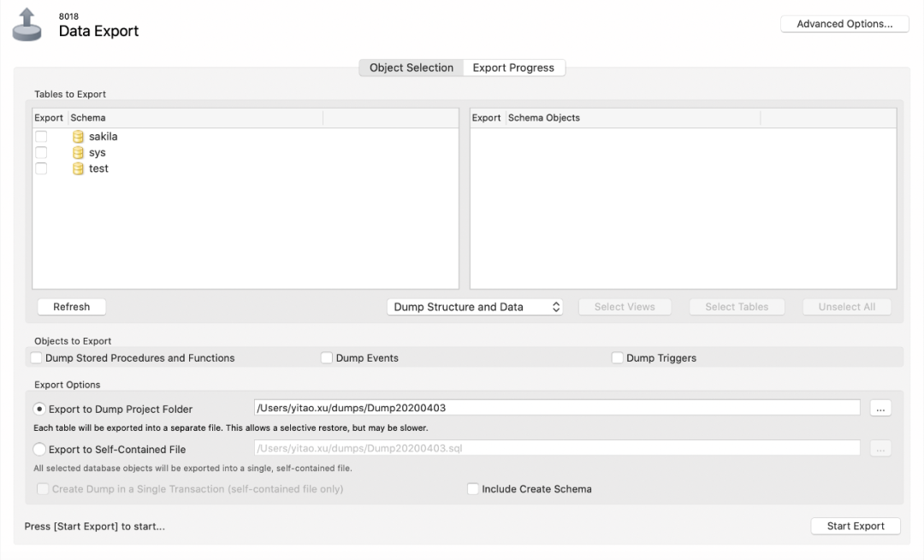Enable the Dump Triggers checkbox
The width and height of the screenshot is (924, 560).
click(x=618, y=357)
